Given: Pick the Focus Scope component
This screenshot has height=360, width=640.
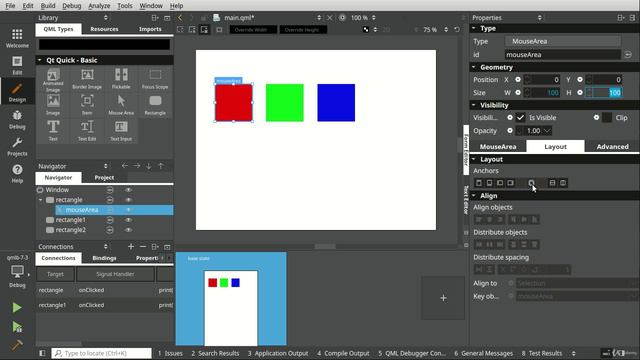Looking at the screenshot, I should pos(155,79).
